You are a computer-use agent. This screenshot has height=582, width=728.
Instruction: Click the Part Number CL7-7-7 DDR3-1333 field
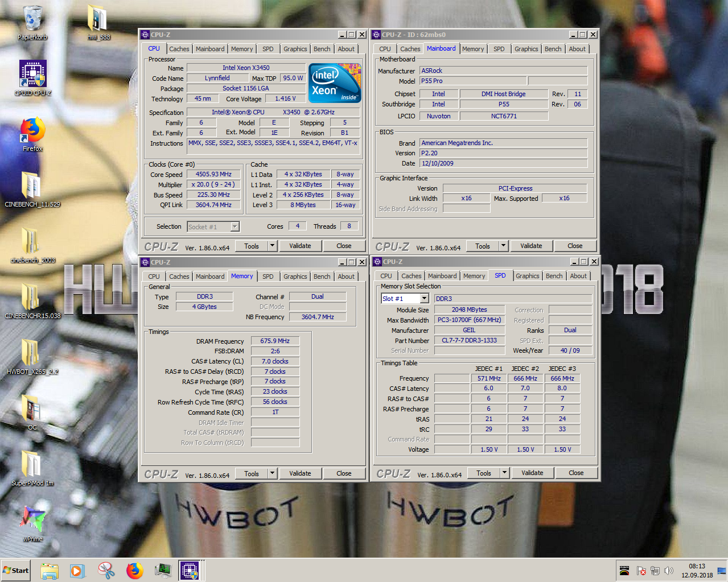pyautogui.click(x=469, y=341)
